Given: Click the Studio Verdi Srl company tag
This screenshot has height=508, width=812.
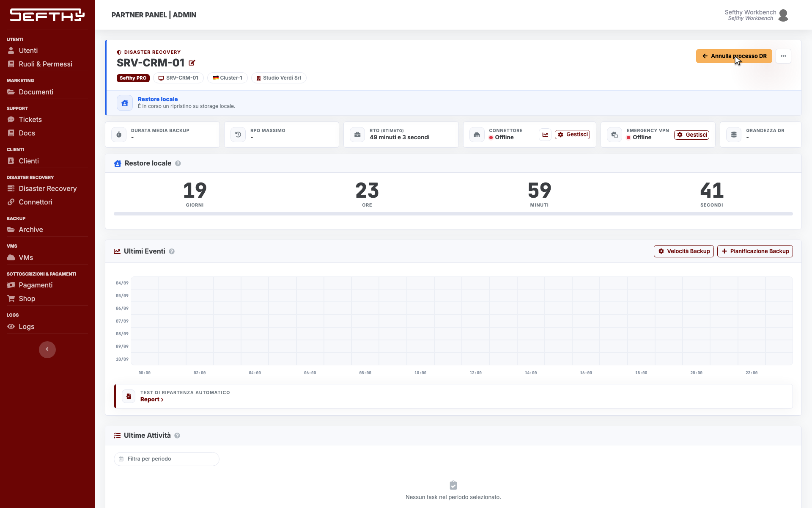Looking at the screenshot, I should (x=279, y=78).
